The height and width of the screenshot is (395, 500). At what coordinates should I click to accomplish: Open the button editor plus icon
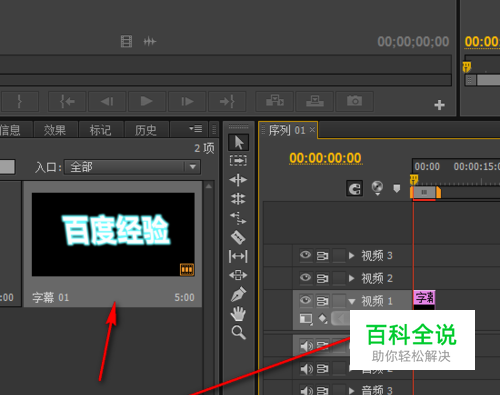pyautogui.click(x=440, y=105)
